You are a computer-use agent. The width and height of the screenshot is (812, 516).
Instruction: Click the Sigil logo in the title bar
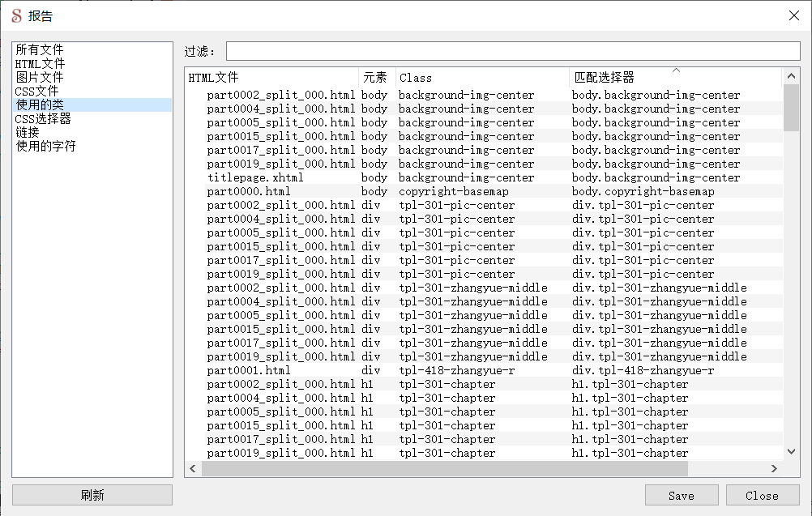[x=15, y=15]
